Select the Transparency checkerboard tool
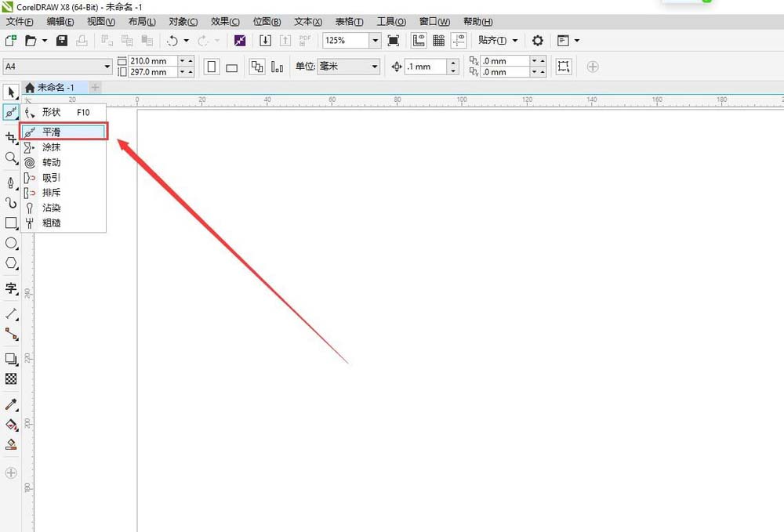 pos(11,378)
